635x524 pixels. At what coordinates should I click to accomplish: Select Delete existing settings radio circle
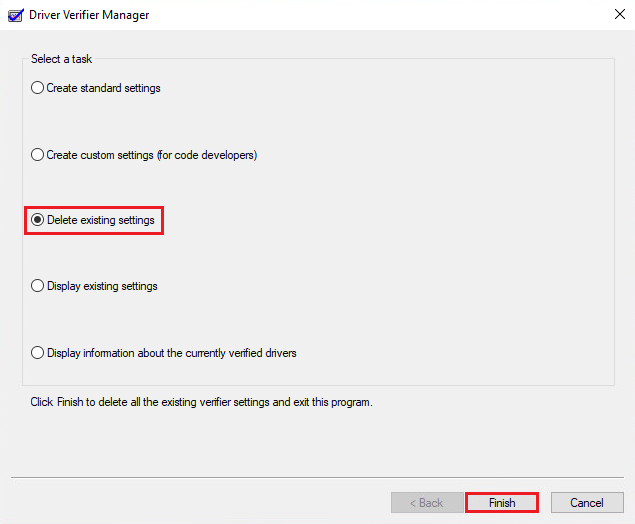click(x=37, y=220)
